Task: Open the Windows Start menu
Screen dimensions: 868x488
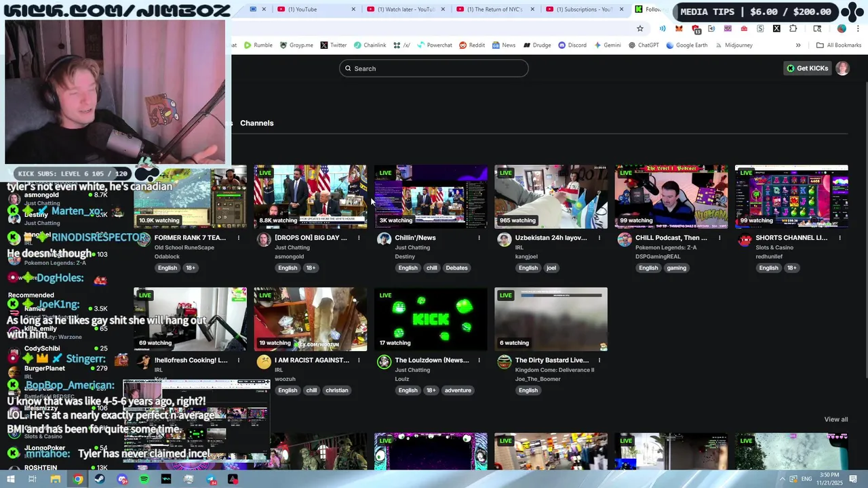Action: (10, 479)
